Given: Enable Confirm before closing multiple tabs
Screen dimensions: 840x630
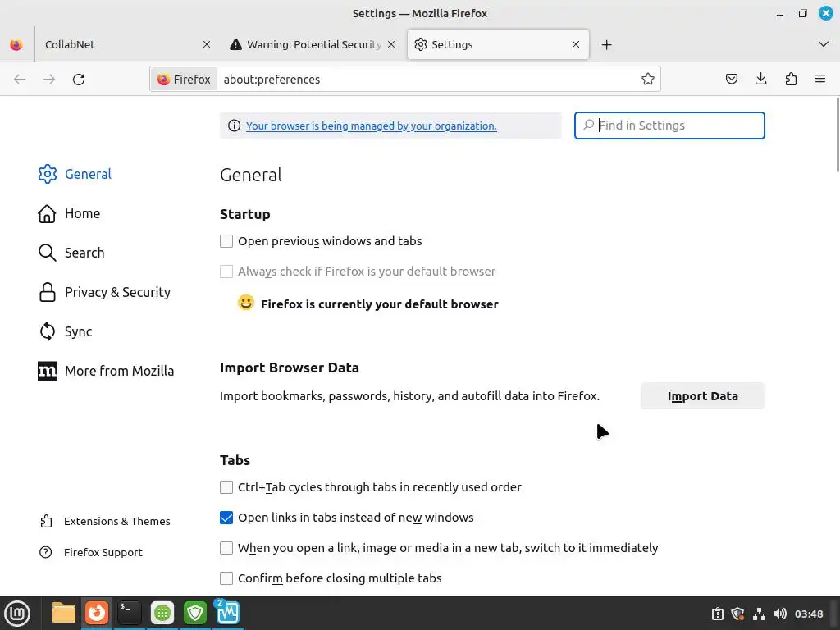Looking at the screenshot, I should point(226,578).
